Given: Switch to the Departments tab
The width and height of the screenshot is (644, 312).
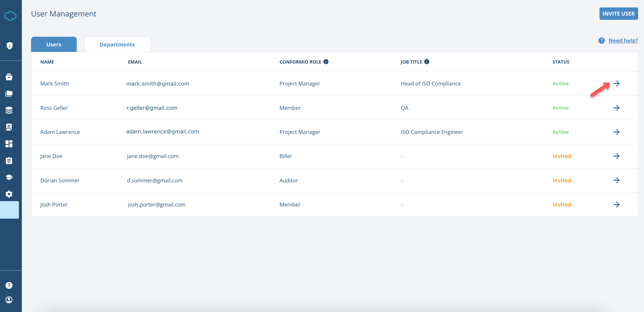Looking at the screenshot, I should click(x=117, y=44).
